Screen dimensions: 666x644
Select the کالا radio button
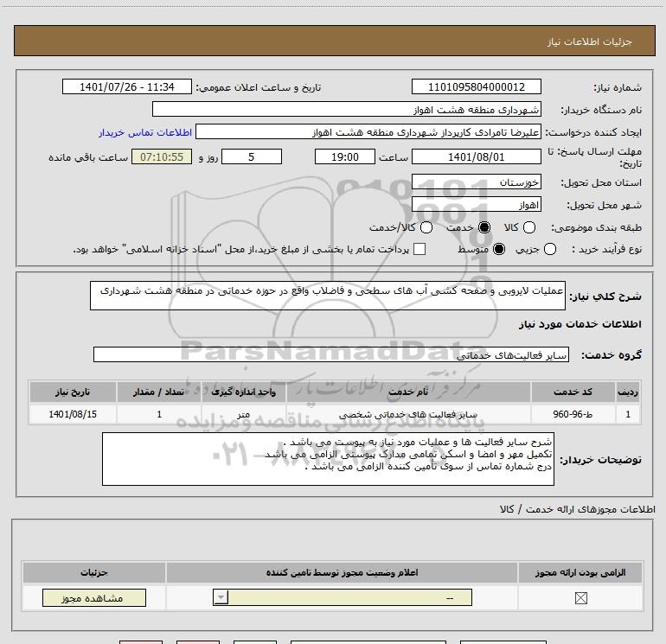pos(529,227)
